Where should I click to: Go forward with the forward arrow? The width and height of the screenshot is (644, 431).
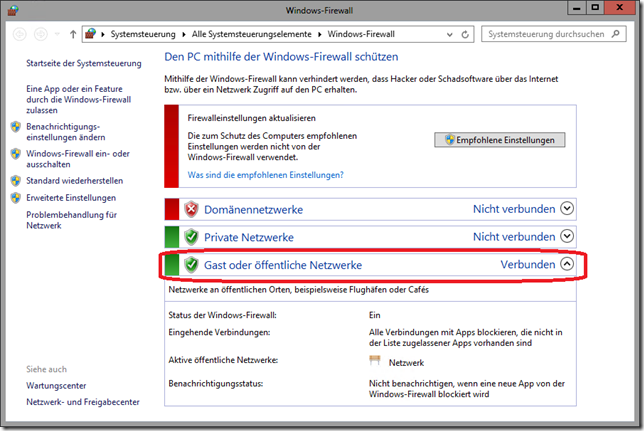(x=40, y=34)
